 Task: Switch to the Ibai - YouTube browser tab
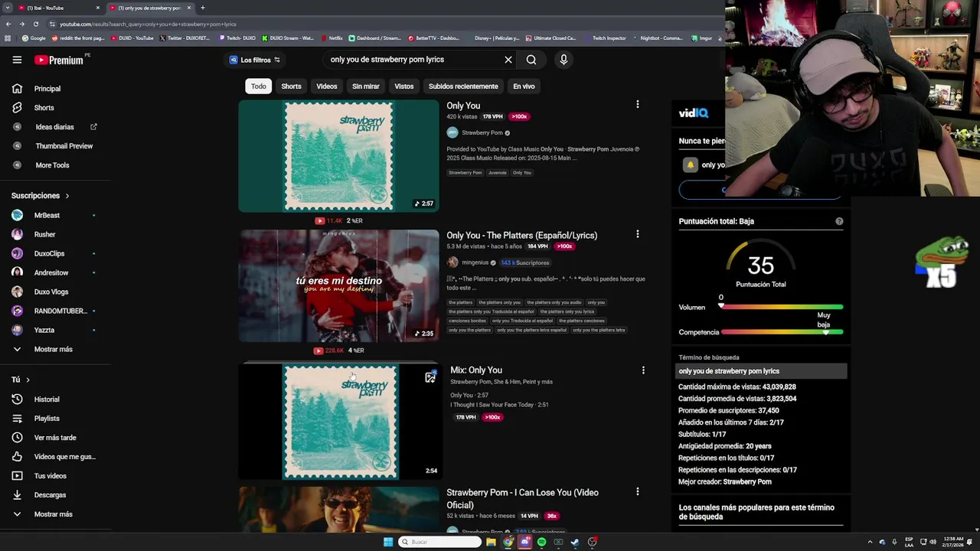point(60,8)
